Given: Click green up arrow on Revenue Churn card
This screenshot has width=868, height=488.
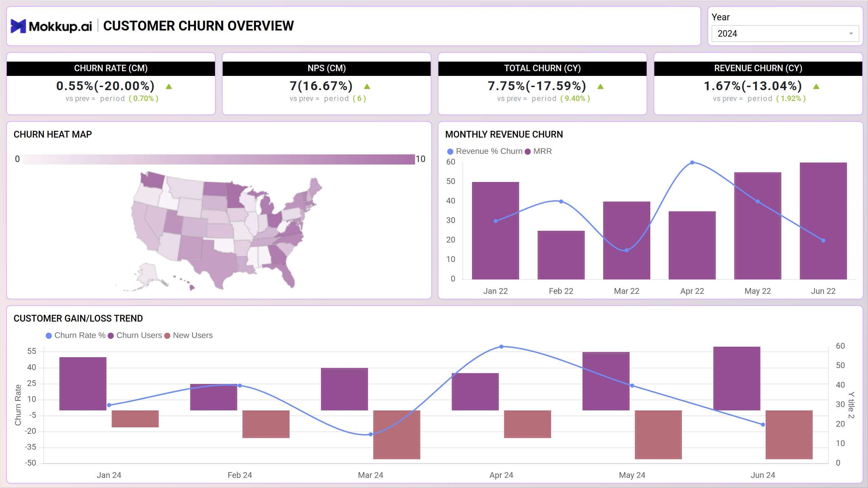Looking at the screenshot, I should click(x=816, y=87).
